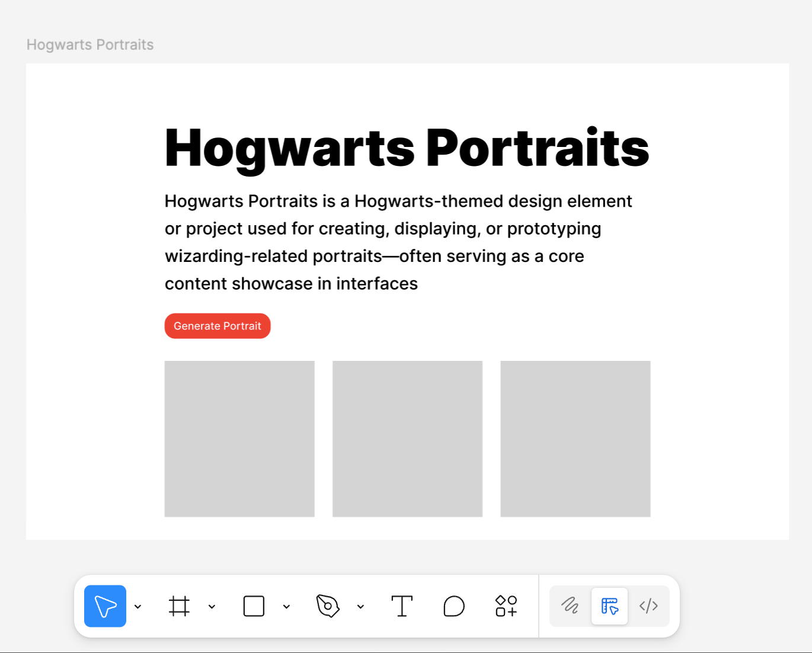The image size is (812, 653).
Task: Switch to Draw mode
Action: click(x=570, y=606)
